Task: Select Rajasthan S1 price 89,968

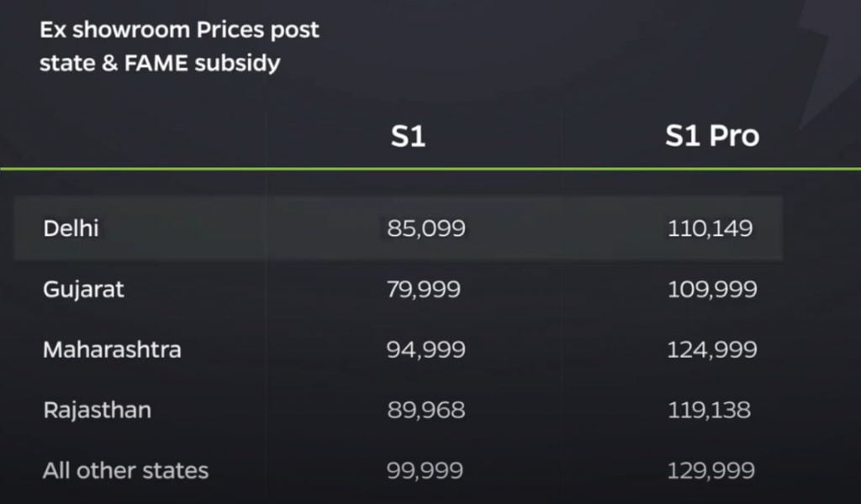Action: [x=426, y=410]
